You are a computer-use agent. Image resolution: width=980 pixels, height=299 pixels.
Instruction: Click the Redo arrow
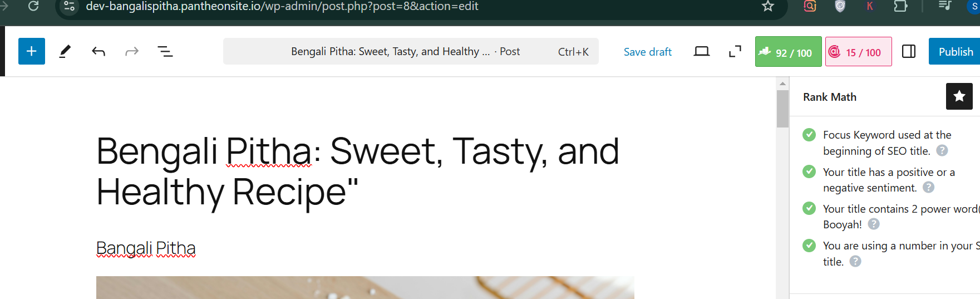[x=132, y=52]
